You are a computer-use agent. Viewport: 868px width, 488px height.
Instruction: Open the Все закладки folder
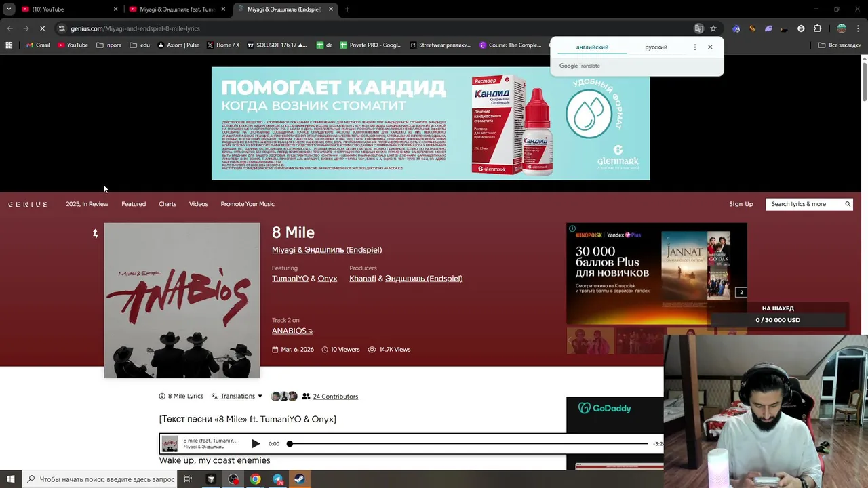[840, 45]
